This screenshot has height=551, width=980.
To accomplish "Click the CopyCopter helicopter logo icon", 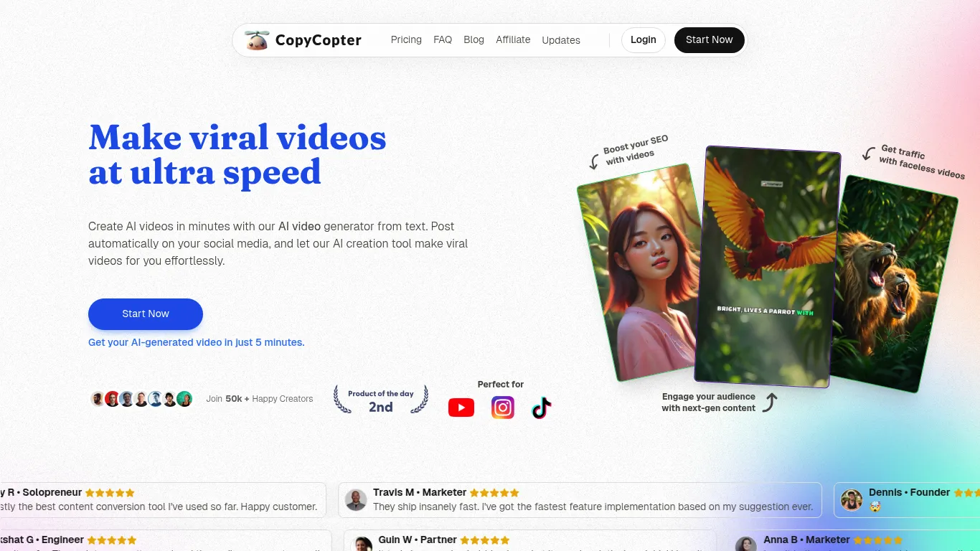I will [x=257, y=40].
